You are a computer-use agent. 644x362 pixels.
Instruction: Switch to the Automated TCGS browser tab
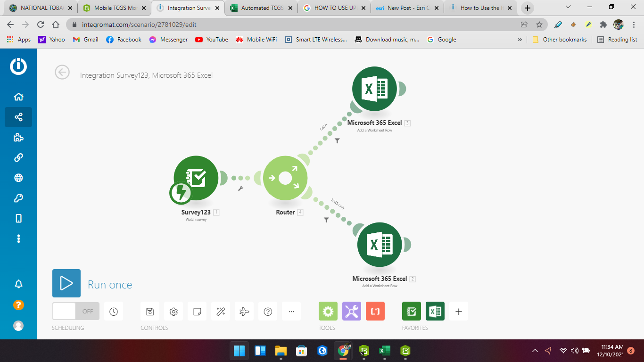(x=262, y=8)
